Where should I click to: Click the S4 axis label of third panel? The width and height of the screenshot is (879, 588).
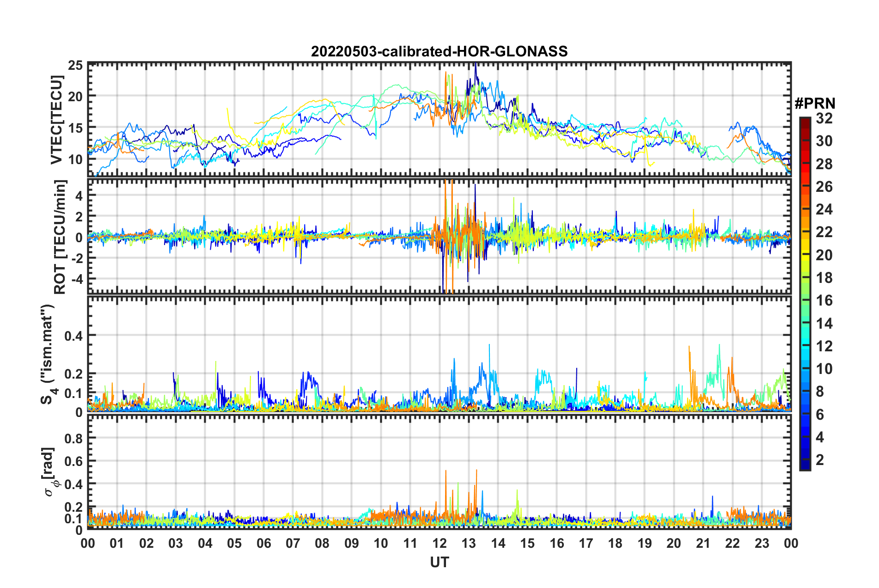click(x=48, y=354)
